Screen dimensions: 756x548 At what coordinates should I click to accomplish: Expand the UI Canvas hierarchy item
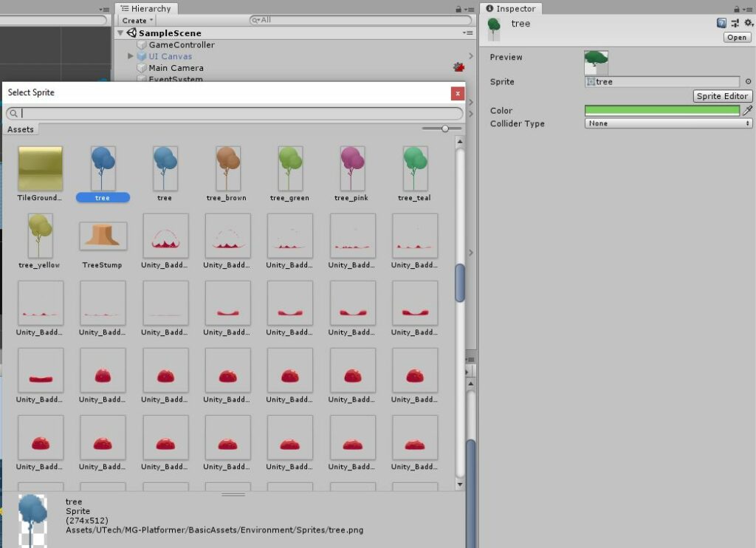tap(130, 55)
